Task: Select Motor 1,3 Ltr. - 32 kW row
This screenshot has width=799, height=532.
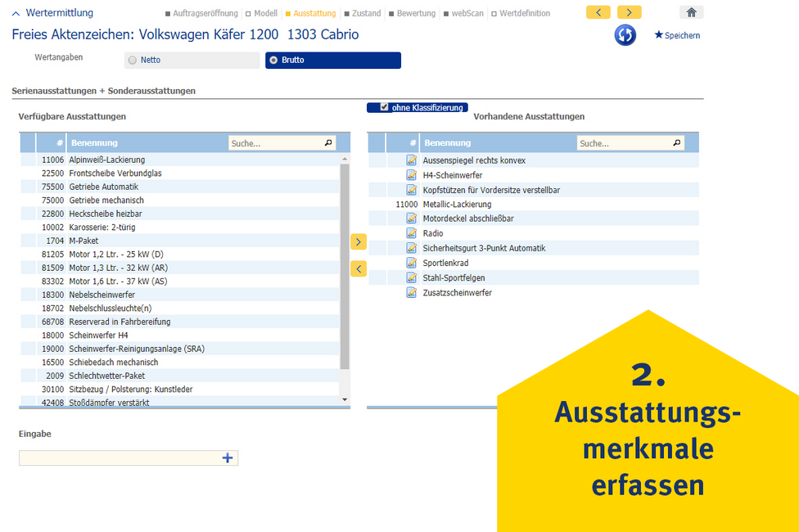Action: tap(180, 268)
